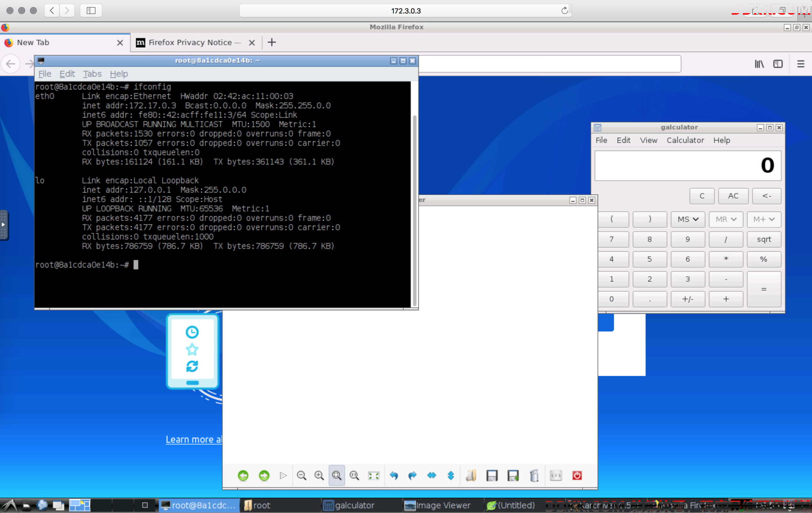Reload page in outer browser
This screenshot has height=513, width=812.
coord(564,11)
